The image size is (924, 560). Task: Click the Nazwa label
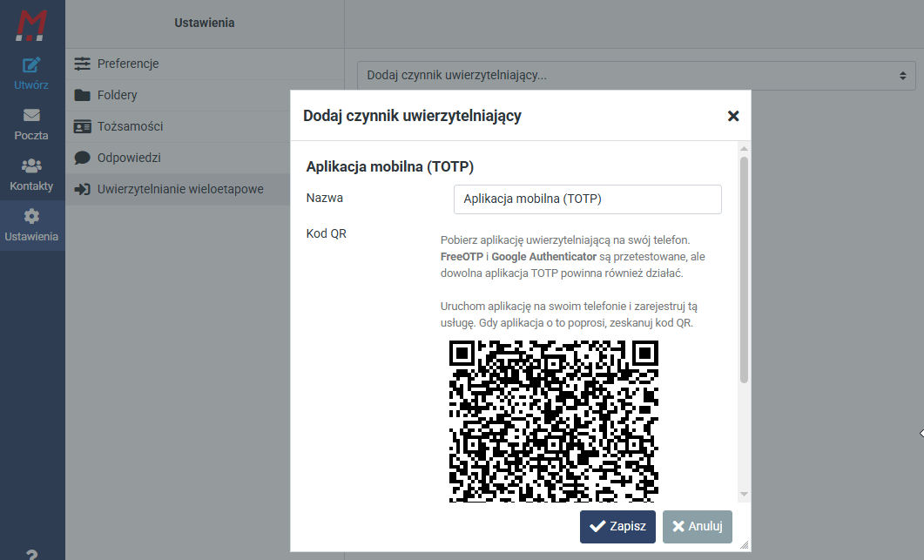(x=325, y=198)
